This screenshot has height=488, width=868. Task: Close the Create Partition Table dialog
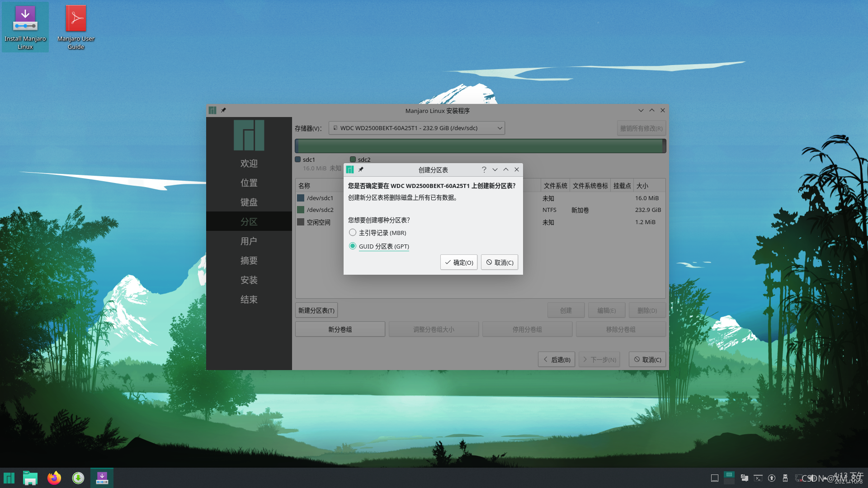(517, 169)
